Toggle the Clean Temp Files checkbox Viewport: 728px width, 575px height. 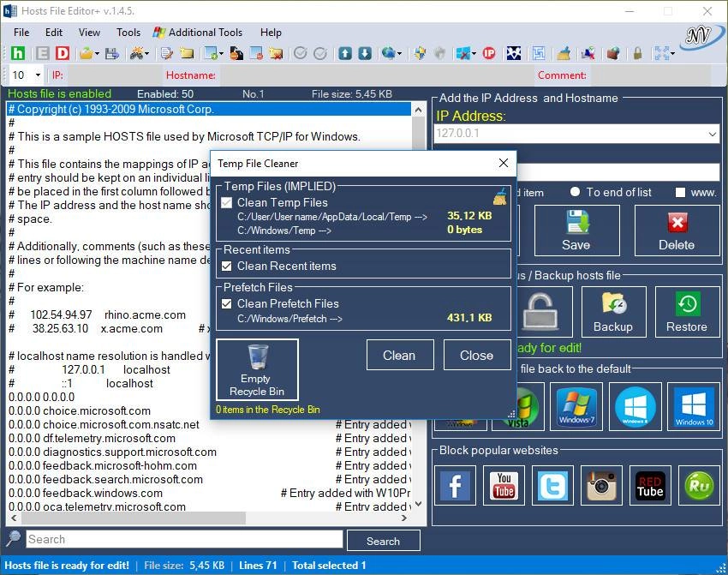coord(227,202)
